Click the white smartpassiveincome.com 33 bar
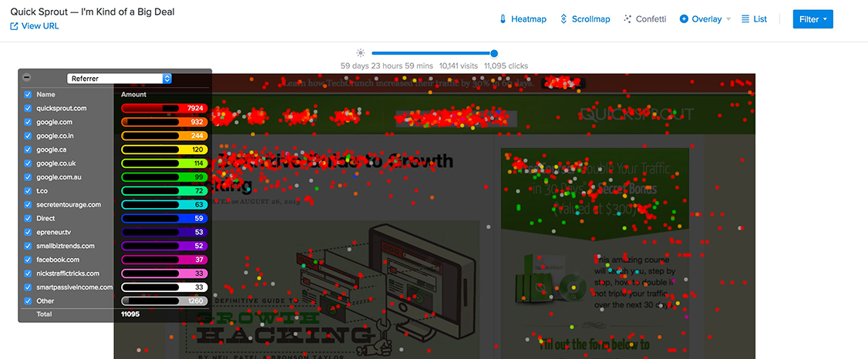868x359 pixels. click(x=164, y=287)
